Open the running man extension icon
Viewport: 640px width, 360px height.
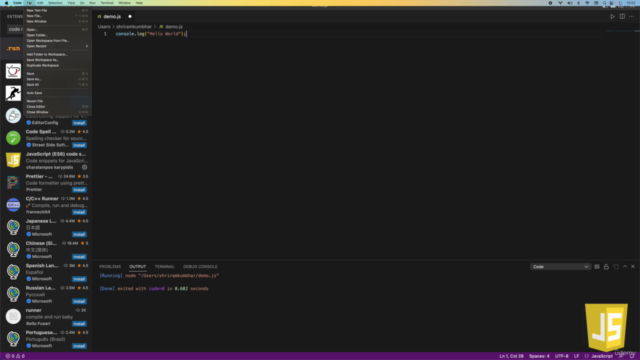pos(13,93)
